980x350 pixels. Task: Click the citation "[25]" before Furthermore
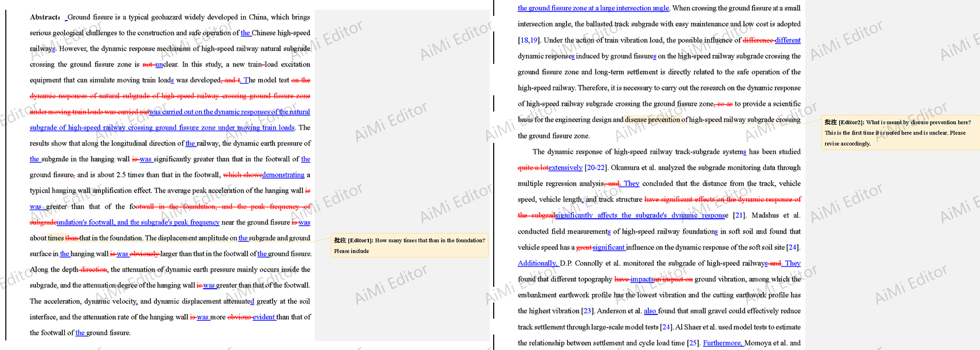[x=693, y=343]
